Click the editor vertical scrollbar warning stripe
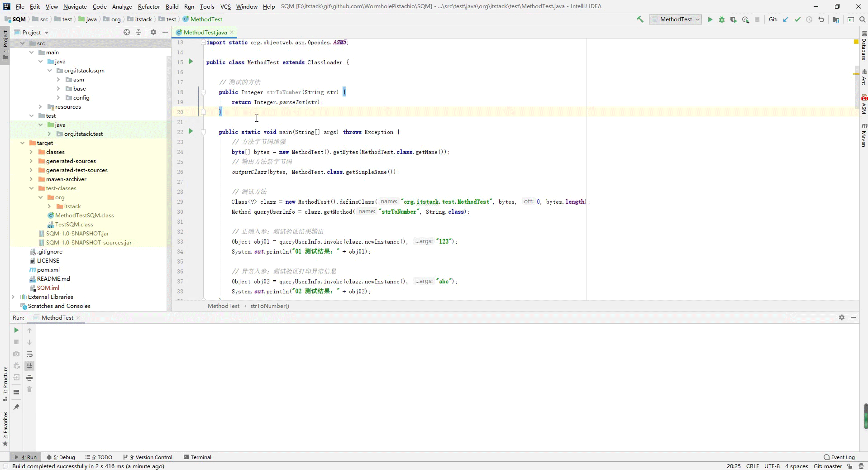Image resolution: width=868 pixels, height=470 pixels. tap(856, 73)
